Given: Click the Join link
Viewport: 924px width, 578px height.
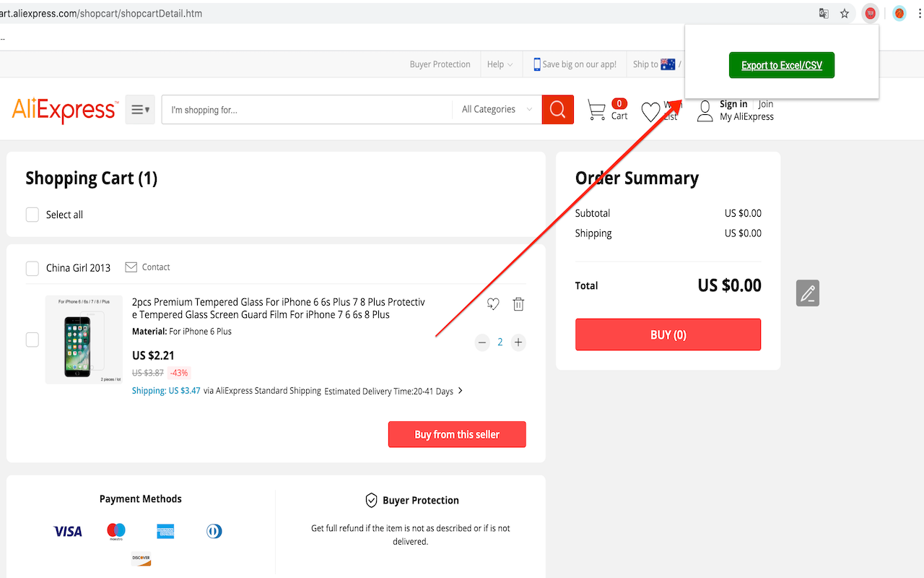Looking at the screenshot, I should pyautogui.click(x=766, y=104).
